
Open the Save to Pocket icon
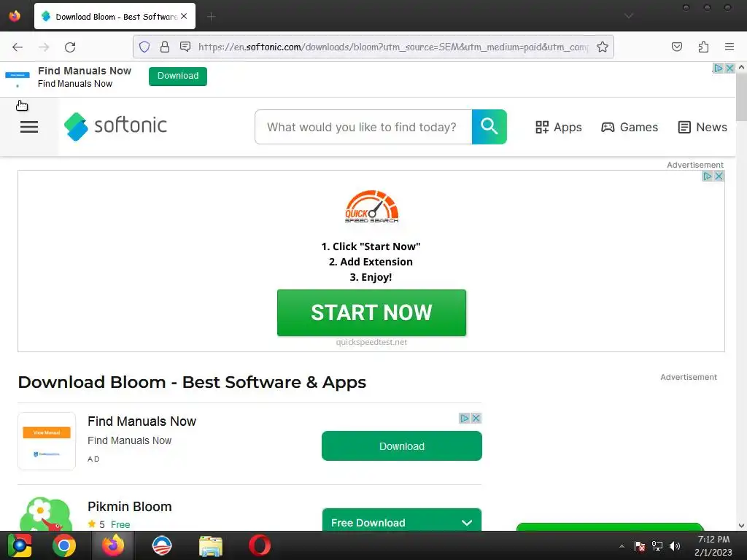click(x=676, y=47)
